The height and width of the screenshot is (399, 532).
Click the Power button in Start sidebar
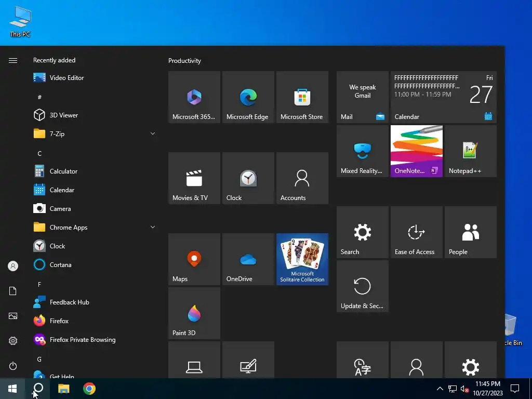[13, 366]
